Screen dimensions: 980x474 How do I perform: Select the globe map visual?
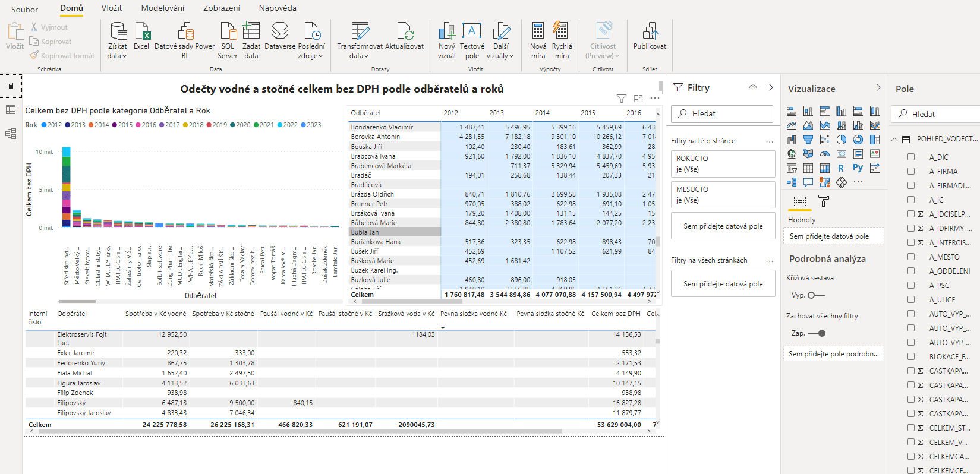pyautogui.click(x=791, y=154)
